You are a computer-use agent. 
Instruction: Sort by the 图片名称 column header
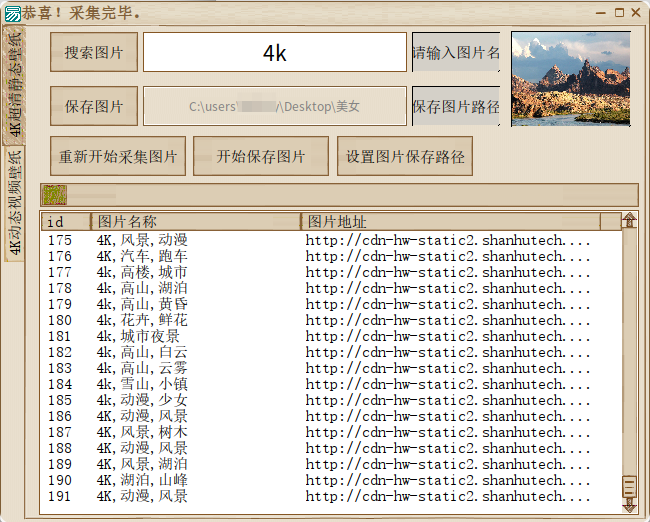click(195, 221)
